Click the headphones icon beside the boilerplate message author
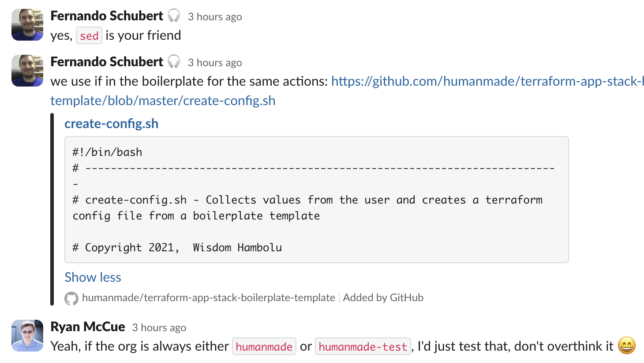Screen dimensions: 644x363 click(x=174, y=62)
